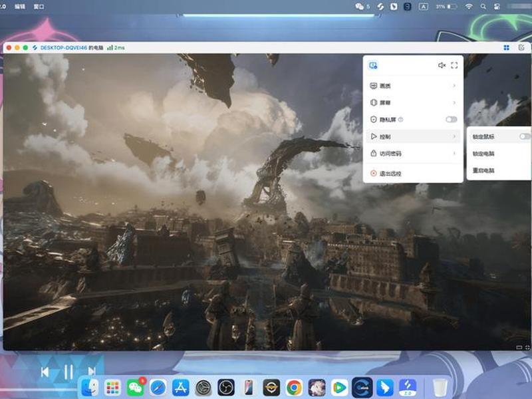Open Control Center in the menu bar

pos(497,7)
